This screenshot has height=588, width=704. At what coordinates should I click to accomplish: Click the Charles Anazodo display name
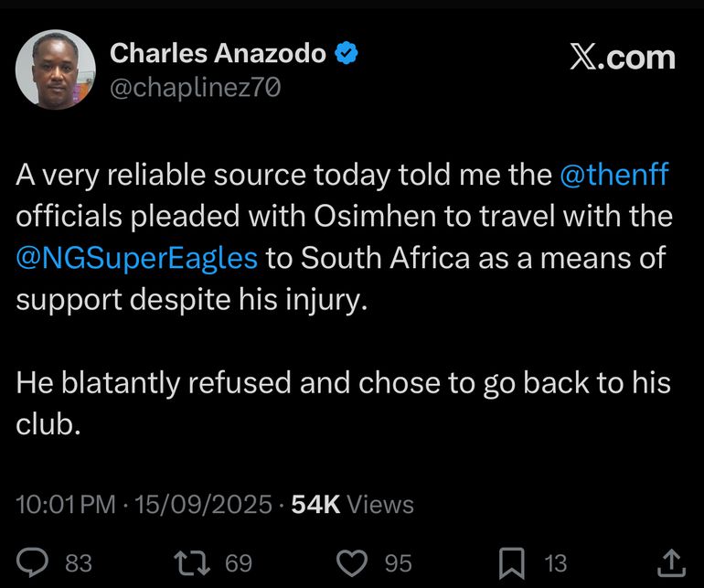(x=218, y=55)
